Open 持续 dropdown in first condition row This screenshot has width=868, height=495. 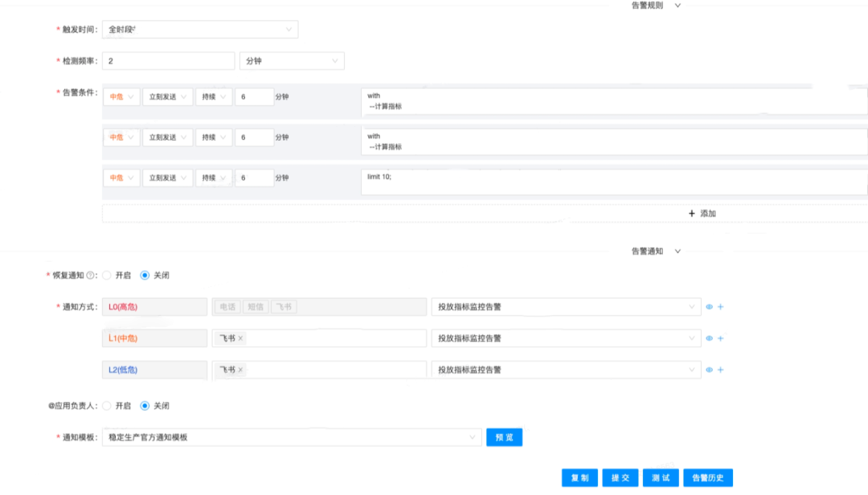(x=214, y=97)
